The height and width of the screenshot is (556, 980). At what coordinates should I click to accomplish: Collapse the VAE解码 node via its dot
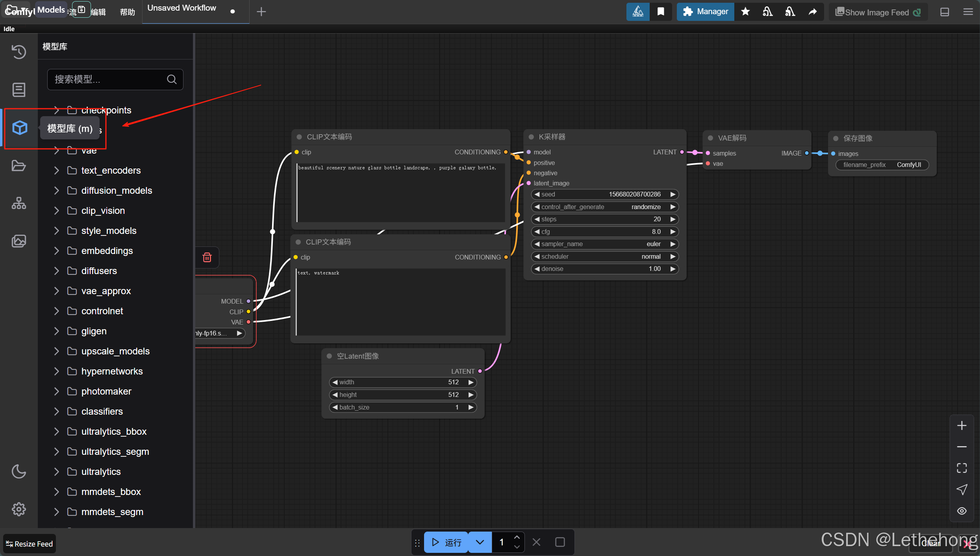710,138
